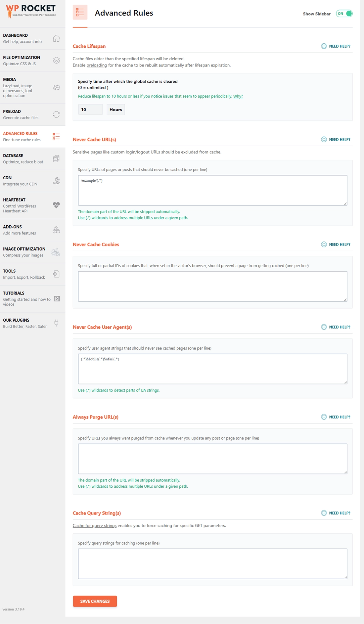
Task: Follow the preloading link in Cache Lifespan
Action: [x=97, y=65]
